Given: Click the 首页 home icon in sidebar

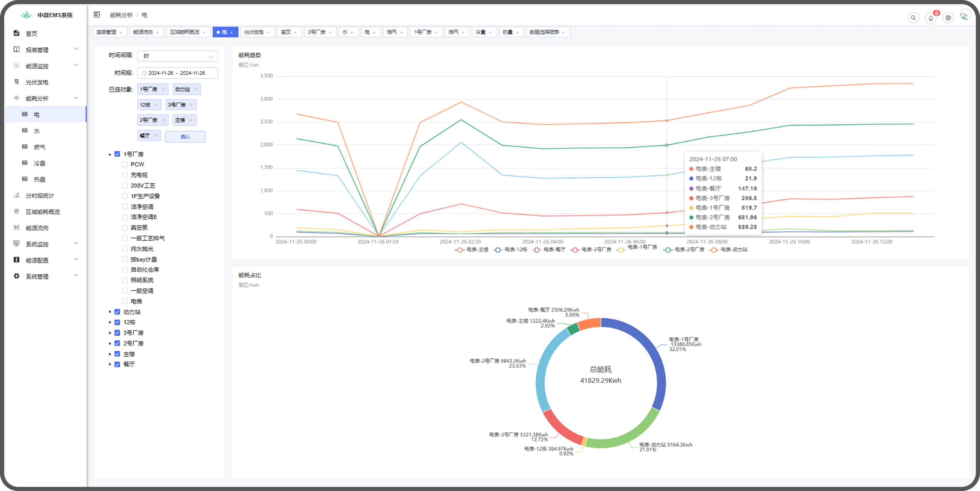Looking at the screenshot, I should pyautogui.click(x=16, y=34).
